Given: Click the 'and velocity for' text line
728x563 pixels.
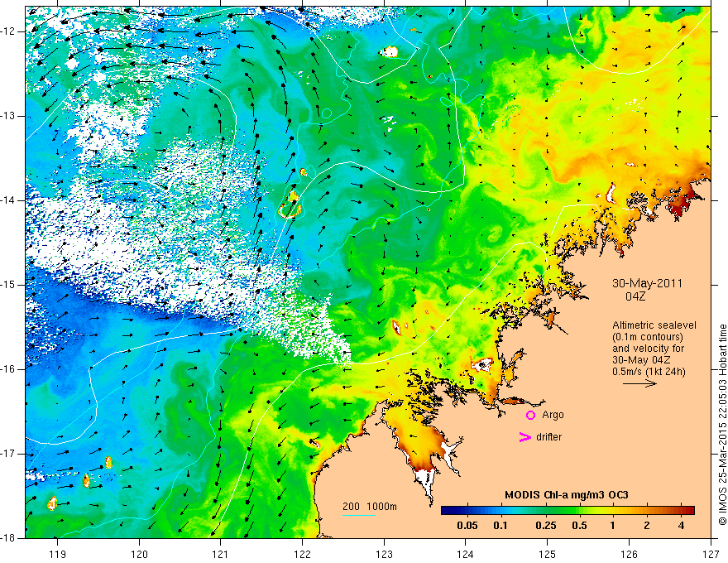Looking at the screenshot, I should tap(648, 349).
